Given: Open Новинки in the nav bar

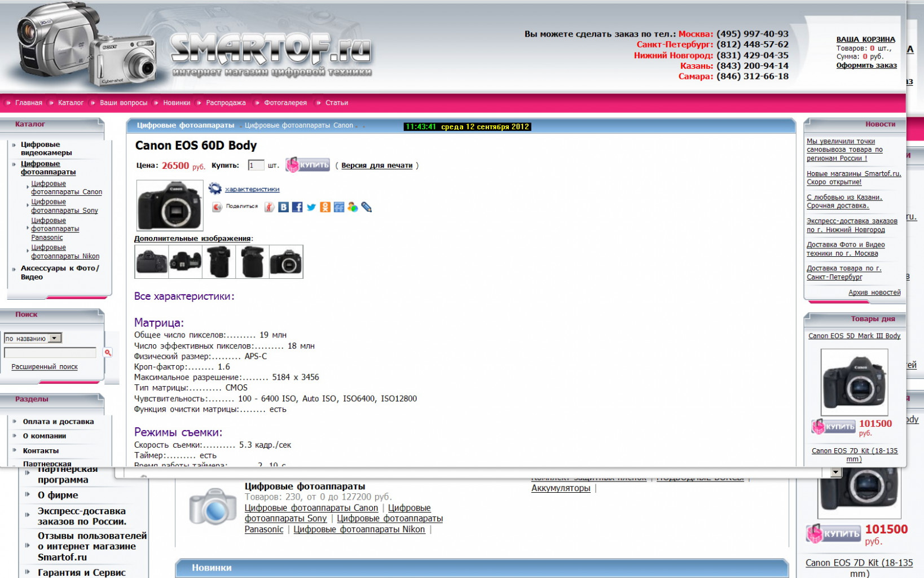Looking at the screenshot, I should tap(177, 103).
